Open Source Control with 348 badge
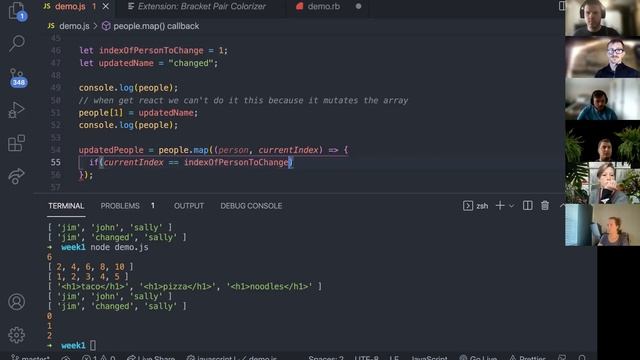Viewport: 640px width, 360px height. click(x=17, y=77)
